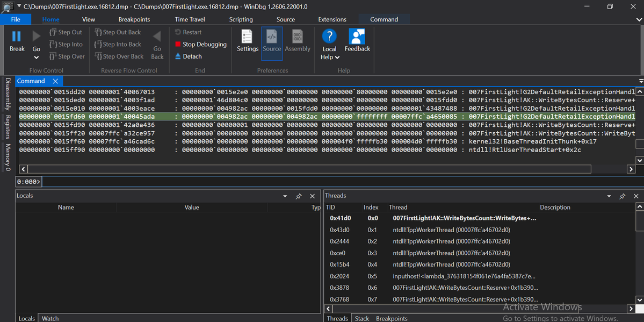Switch to the Watch tab

point(50,318)
